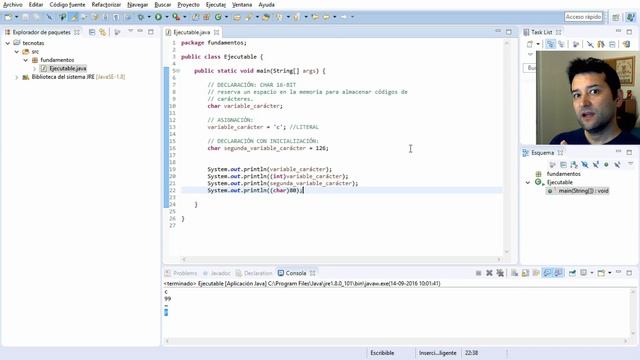Expand Ejecutable.java in package explorer
Image resolution: width=640 pixels, height=360 pixels.
click(x=35, y=69)
